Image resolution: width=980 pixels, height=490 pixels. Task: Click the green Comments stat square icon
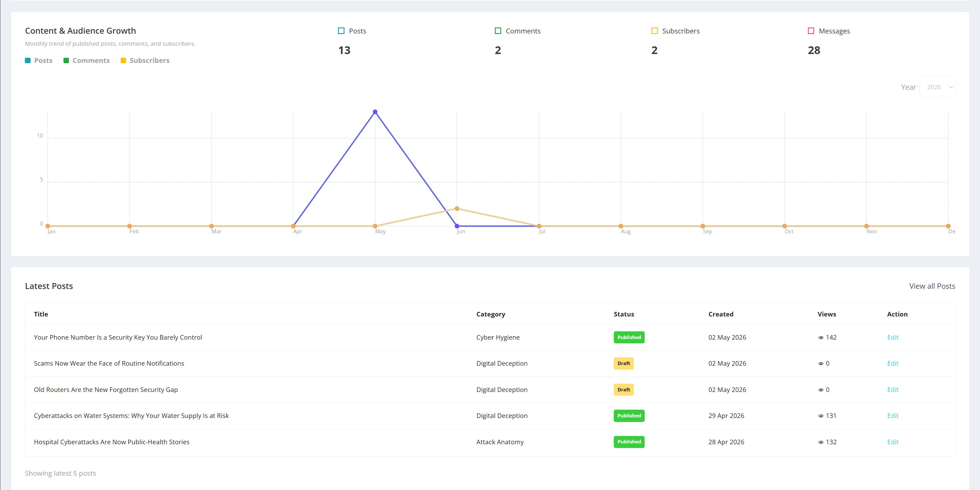[x=498, y=31]
